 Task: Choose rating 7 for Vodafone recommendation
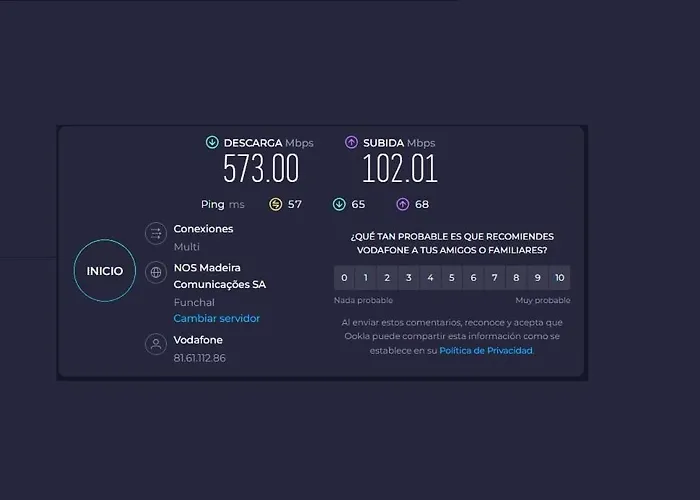pyautogui.click(x=495, y=278)
